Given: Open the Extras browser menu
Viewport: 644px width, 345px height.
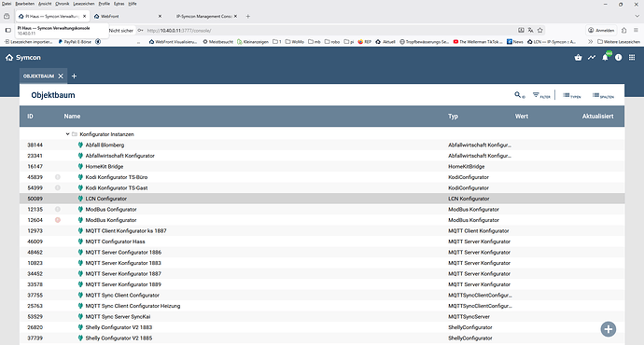Looking at the screenshot, I should pyautogui.click(x=119, y=4).
